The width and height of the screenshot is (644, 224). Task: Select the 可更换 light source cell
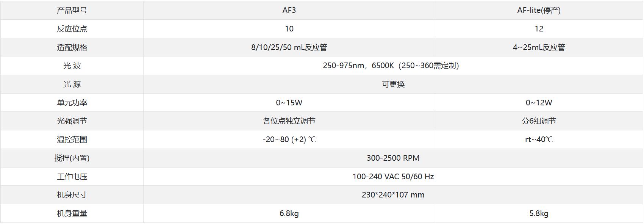[393, 84]
